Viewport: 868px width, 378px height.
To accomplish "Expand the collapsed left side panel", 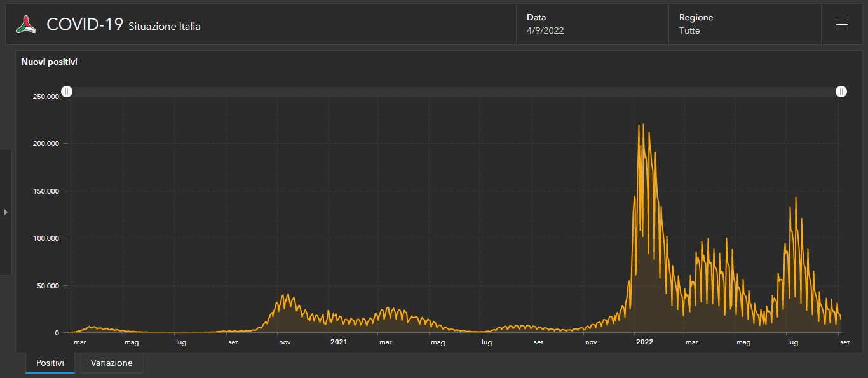I will [6, 212].
